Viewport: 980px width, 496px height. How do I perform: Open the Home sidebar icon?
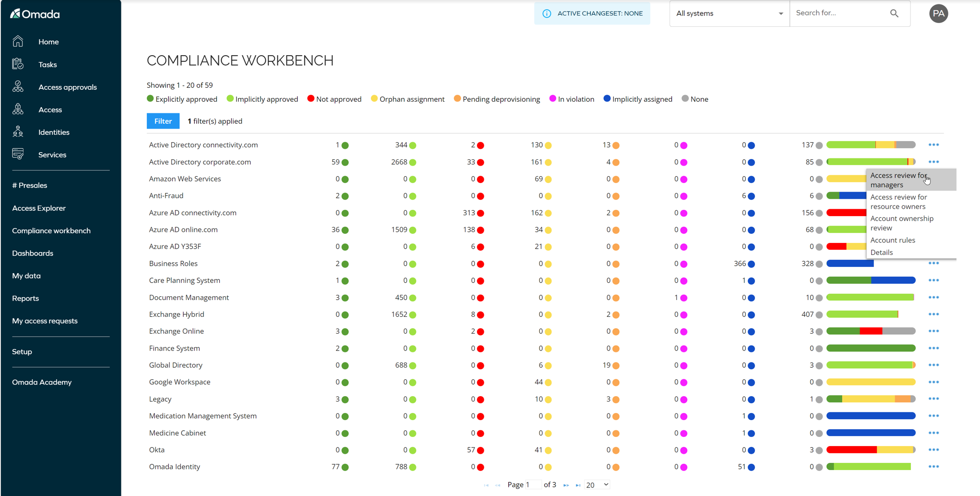(18, 41)
